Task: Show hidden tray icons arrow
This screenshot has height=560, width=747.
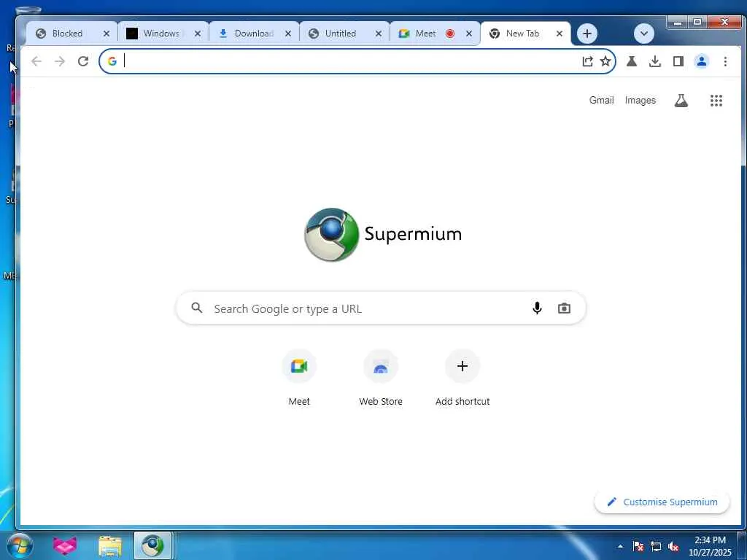Action: pos(620,546)
